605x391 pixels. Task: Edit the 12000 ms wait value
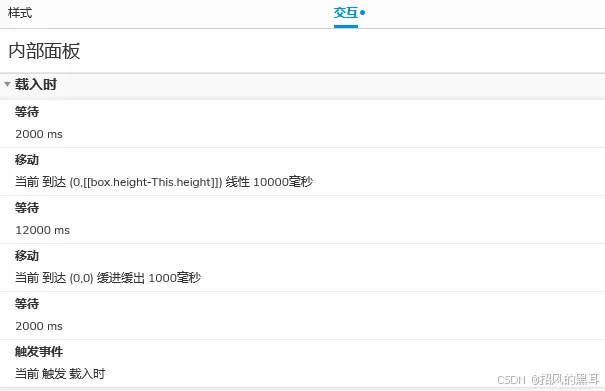coord(42,230)
